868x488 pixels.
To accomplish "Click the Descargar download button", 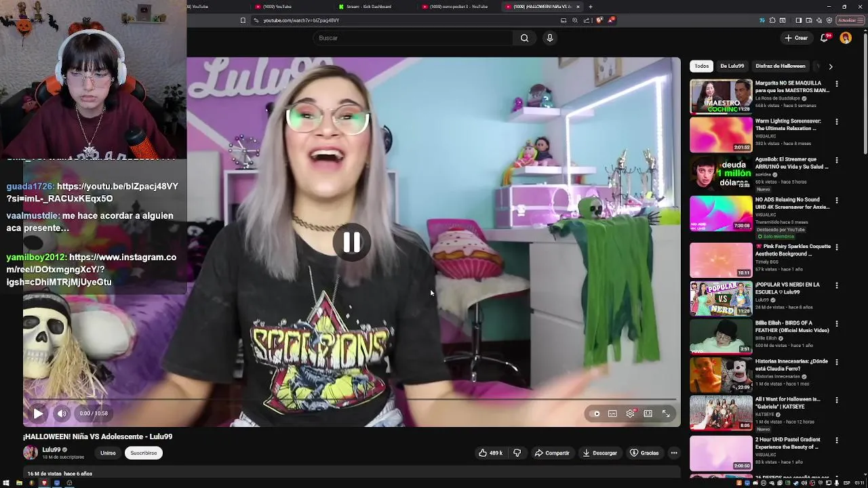I will coord(599,453).
